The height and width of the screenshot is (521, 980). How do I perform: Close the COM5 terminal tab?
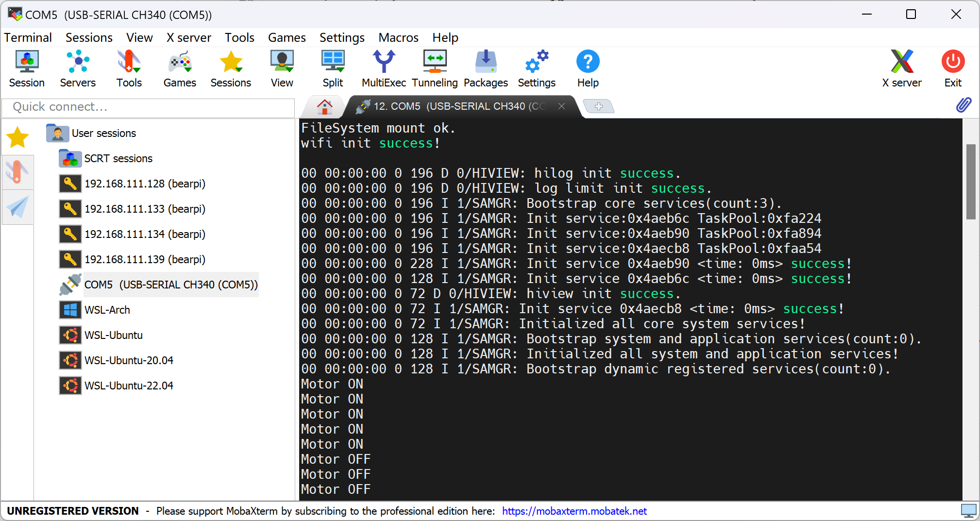click(561, 106)
